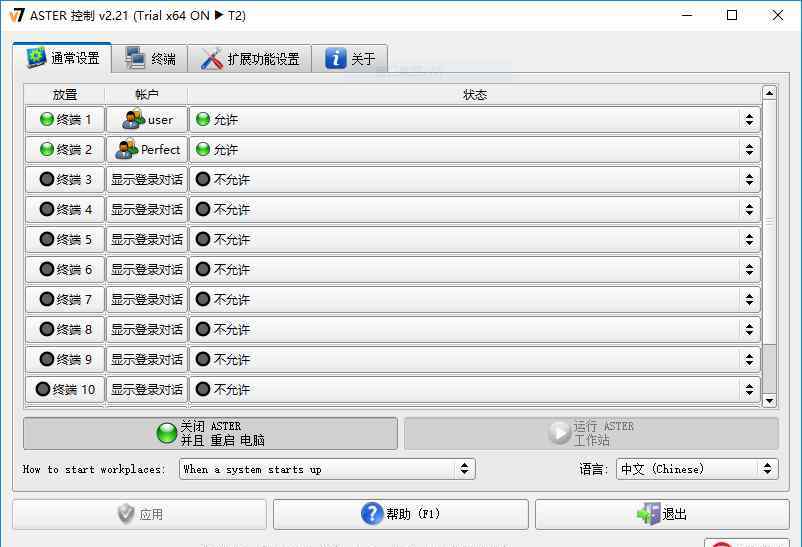Viewport: 802px width, 547px height.
Task: Click 显示登录对话 account for 终端 6
Action: (147, 270)
